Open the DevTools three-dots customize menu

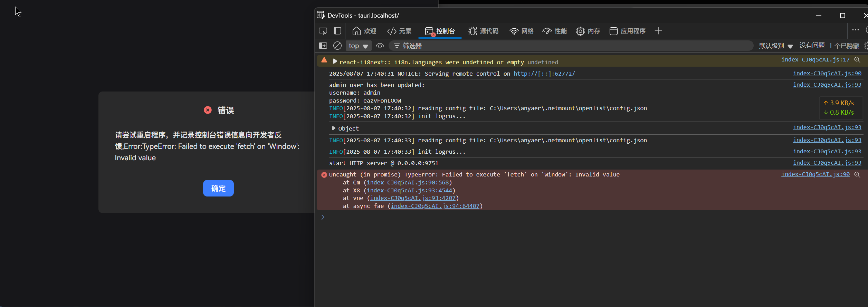855,30
